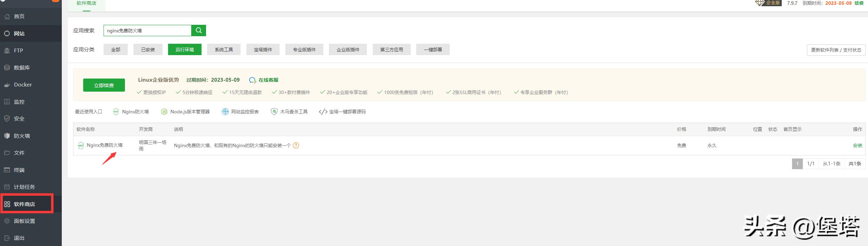Open 面板设置 in the sidebar
Image resolution: width=868 pixels, height=246 pixels.
(x=31, y=221)
